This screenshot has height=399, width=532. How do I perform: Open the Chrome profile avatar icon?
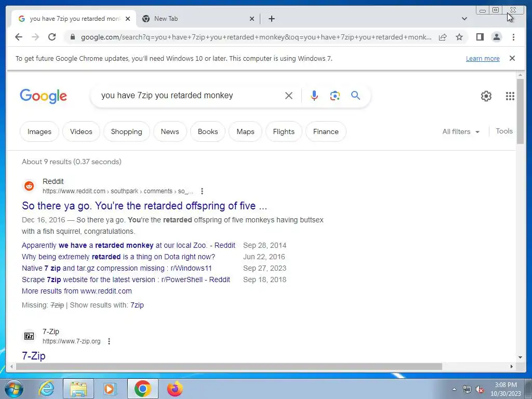coord(496,37)
